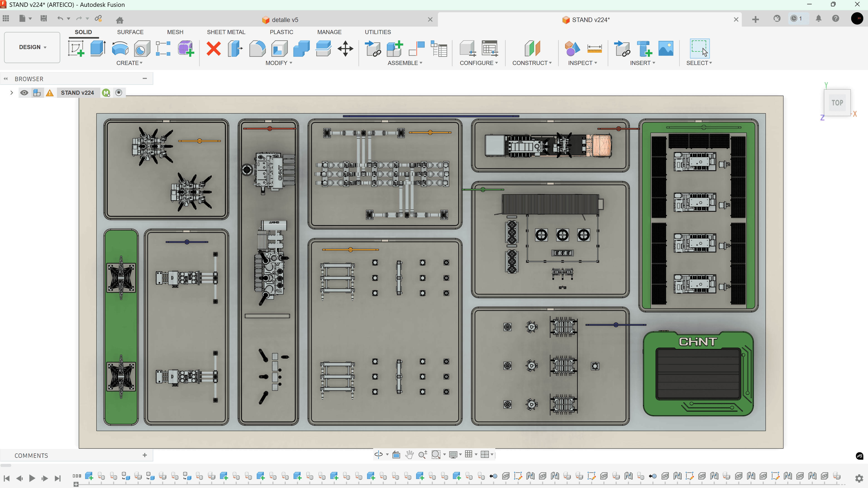Switch to the detalle v5 document tab
The width and height of the screenshot is (868, 488).
[x=285, y=20]
